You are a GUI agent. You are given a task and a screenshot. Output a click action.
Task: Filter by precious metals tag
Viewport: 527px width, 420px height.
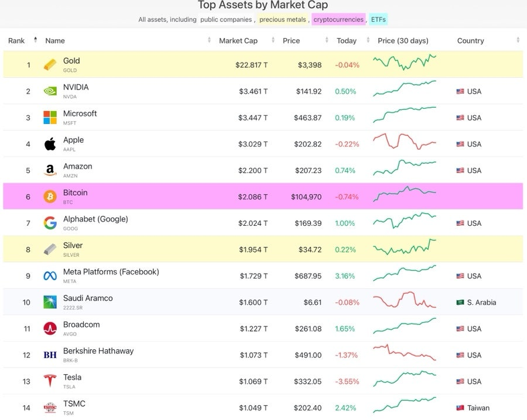283,19
